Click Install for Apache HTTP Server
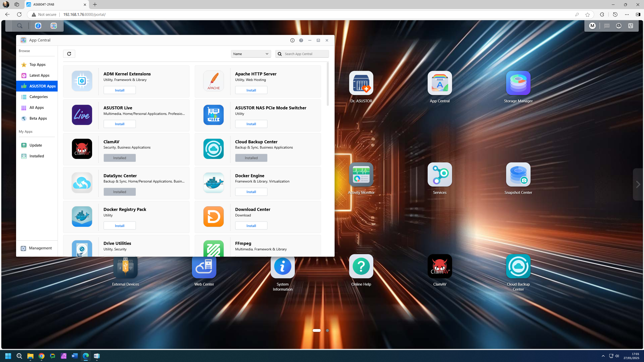644x362 pixels. [x=251, y=90]
